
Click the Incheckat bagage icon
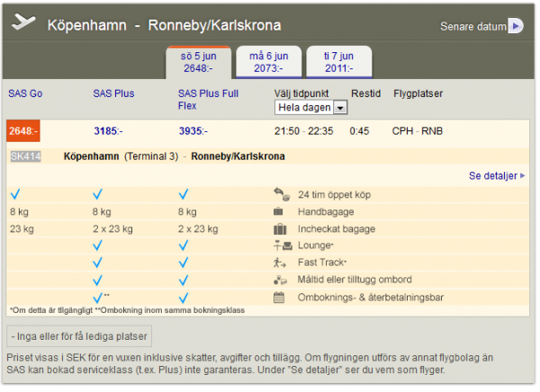point(279,228)
